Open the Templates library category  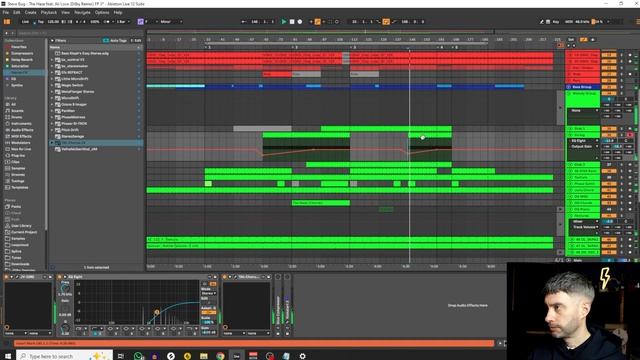click(20, 187)
